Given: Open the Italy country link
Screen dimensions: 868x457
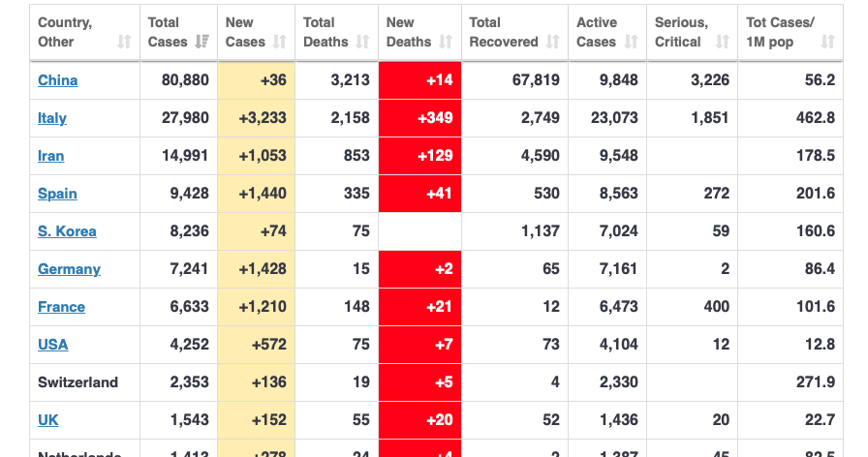Looking at the screenshot, I should [x=52, y=118].
